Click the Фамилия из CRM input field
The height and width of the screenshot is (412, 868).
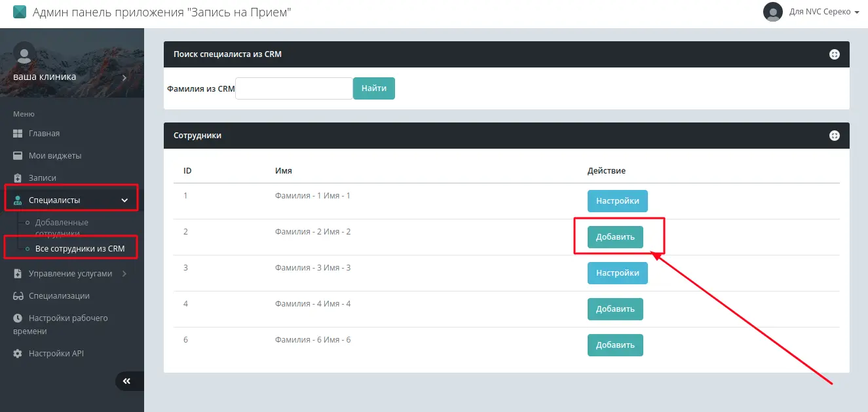click(293, 88)
